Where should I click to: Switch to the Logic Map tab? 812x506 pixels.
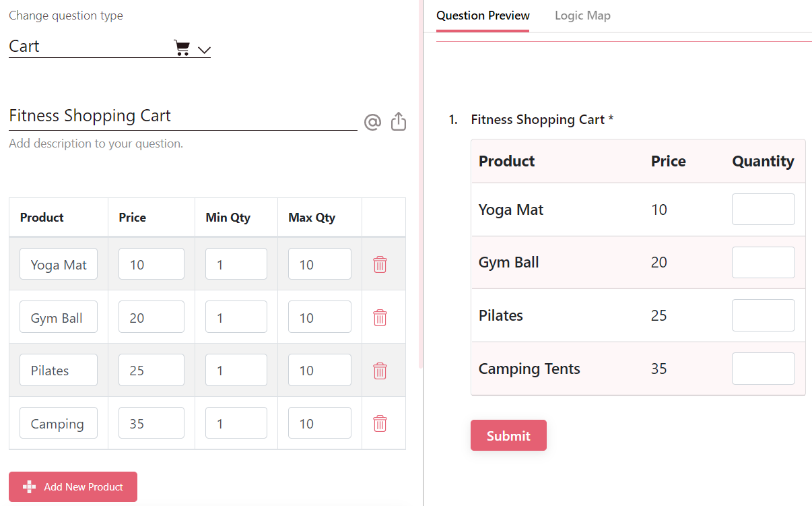[582, 15]
